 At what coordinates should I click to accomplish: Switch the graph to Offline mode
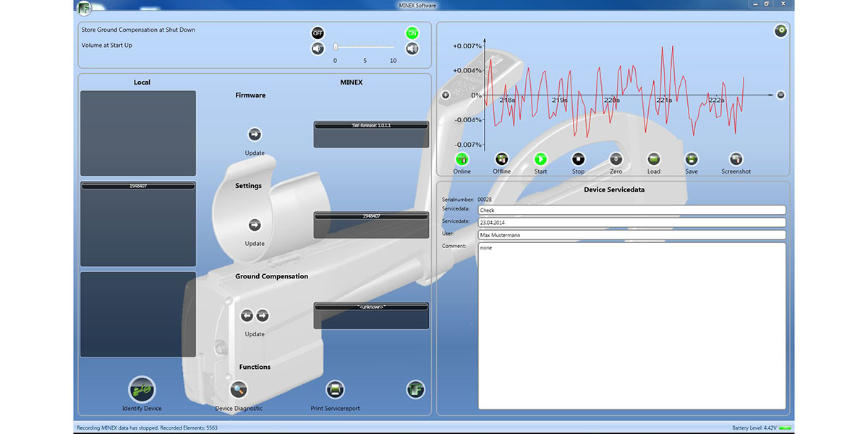tap(501, 159)
